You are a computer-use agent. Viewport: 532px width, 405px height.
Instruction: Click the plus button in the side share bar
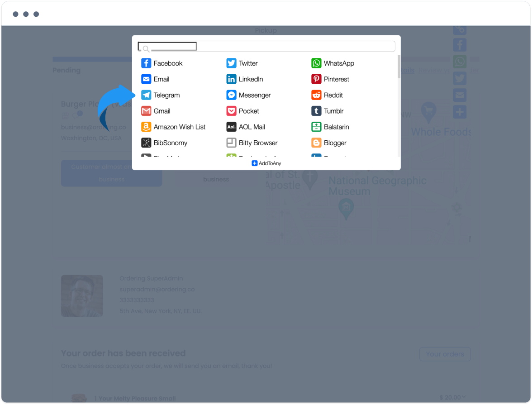460,112
